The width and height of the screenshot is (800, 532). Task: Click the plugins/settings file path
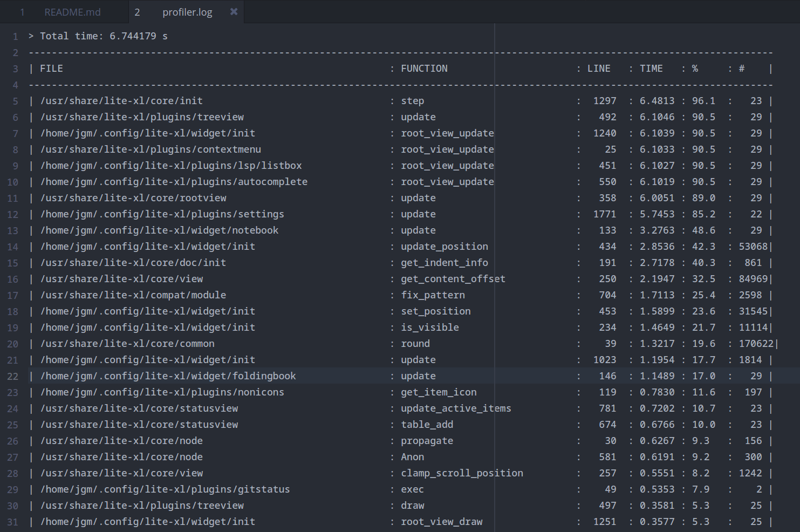[x=162, y=214]
